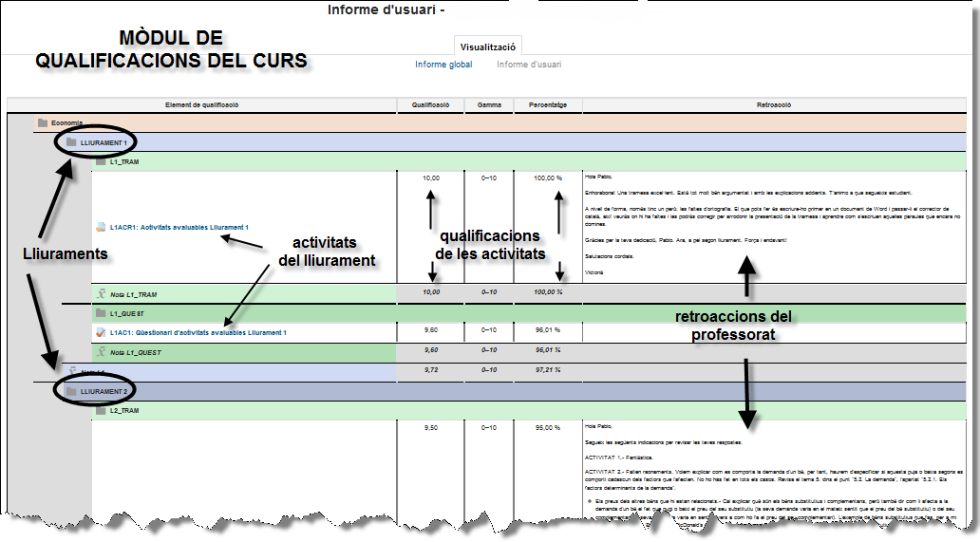The width and height of the screenshot is (980, 542).
Task: Click the Nota L1_TRAM mean icon
Action: point(100,294)
